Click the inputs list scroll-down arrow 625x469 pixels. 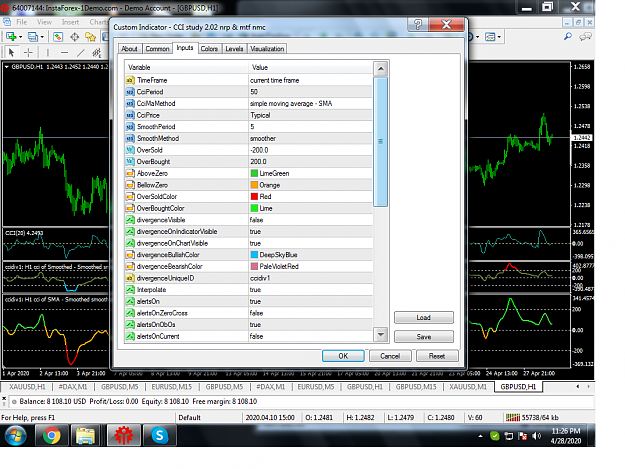[381, 335]
